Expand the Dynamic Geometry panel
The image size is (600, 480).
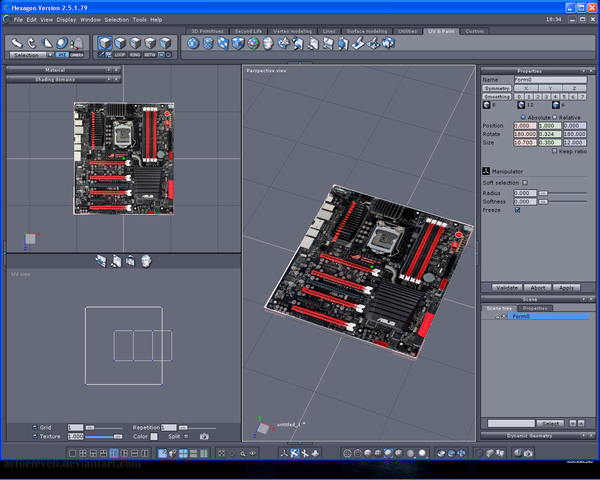(530, 435)
